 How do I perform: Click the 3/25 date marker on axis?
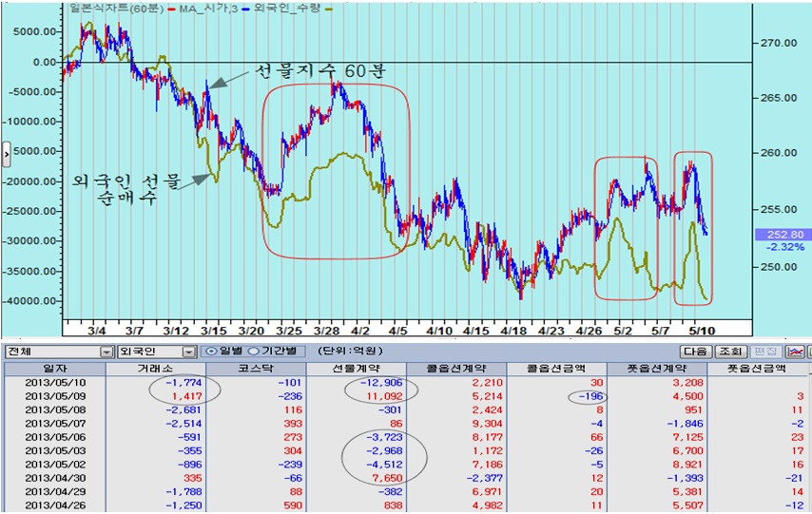(x=289, y=331)
